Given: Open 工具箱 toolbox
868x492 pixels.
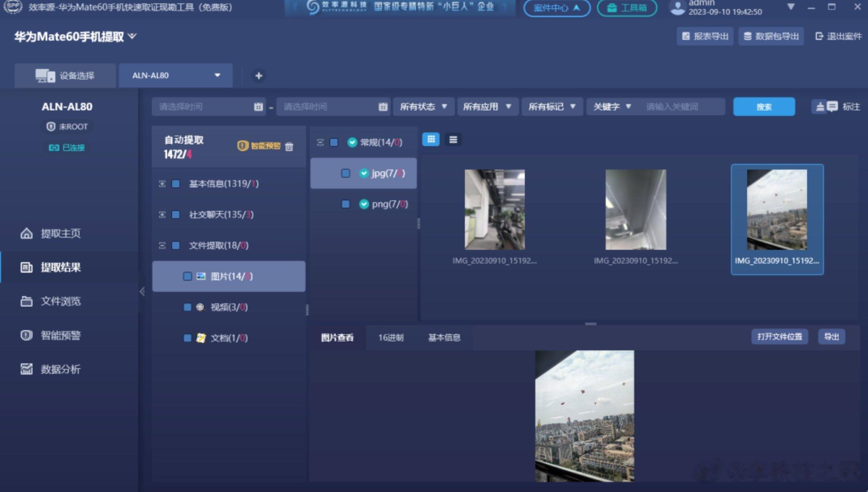Looking at the screenshot, I should [627, 8].
